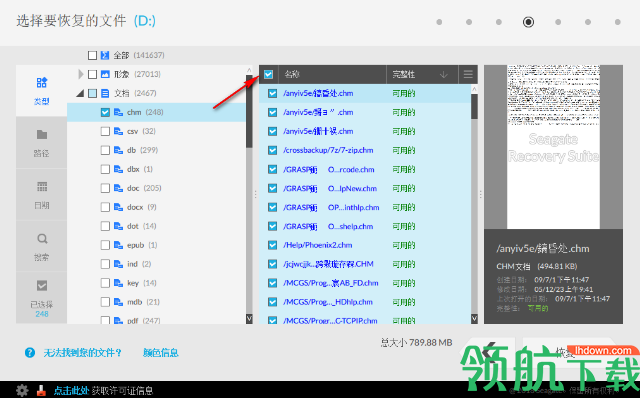
Task: Open the 颜色信息 link
Action: (x=161, y=353)
